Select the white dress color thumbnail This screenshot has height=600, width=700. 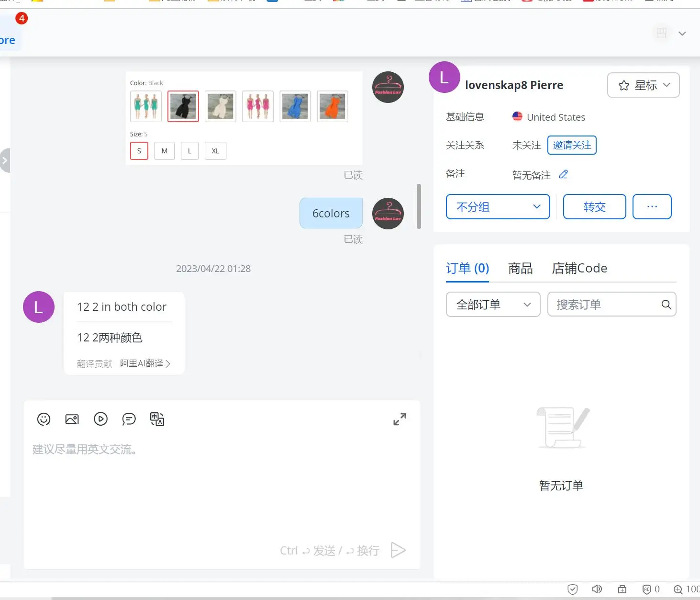pos(221,106)
